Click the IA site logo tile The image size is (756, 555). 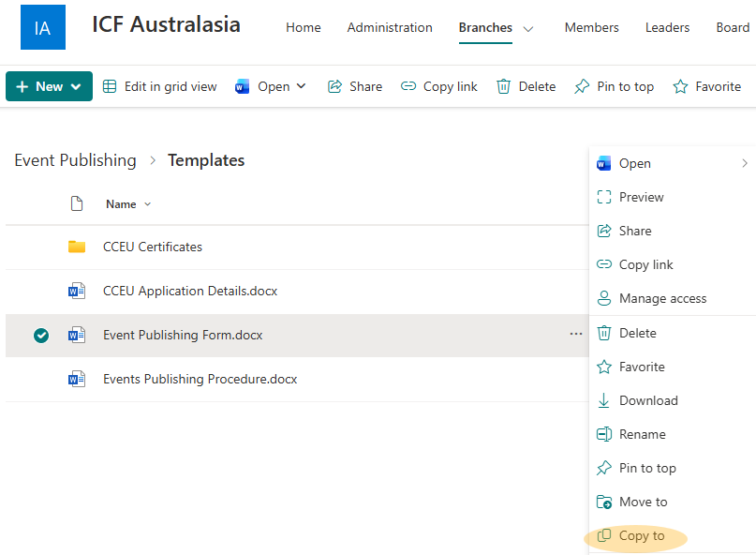[43, 27]
